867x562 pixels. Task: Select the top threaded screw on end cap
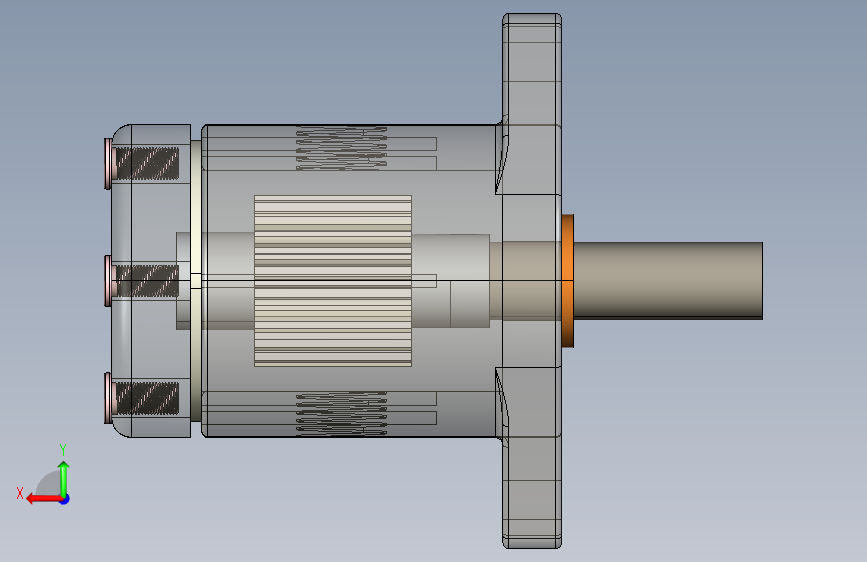pyautogui.click(x=142, y=164)
